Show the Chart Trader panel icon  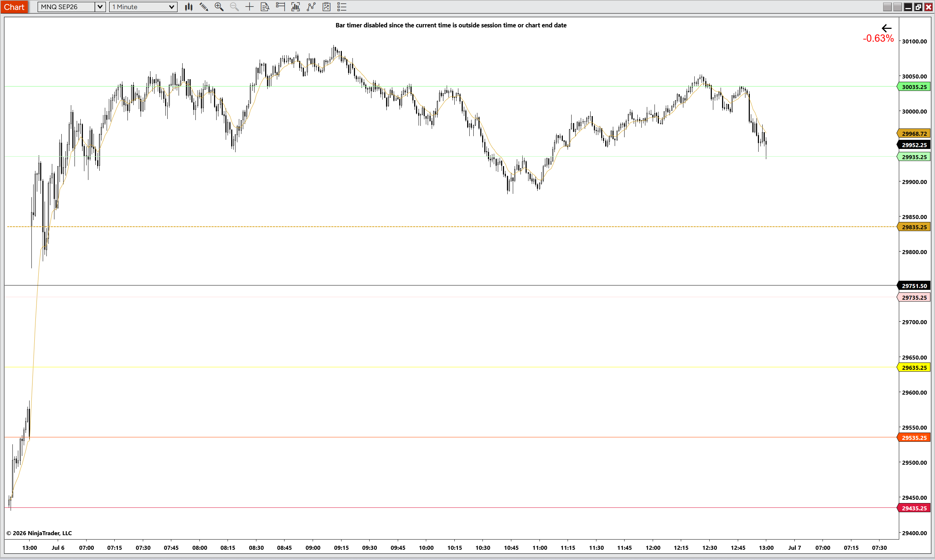pyautogui.click(x=280, y=7)
